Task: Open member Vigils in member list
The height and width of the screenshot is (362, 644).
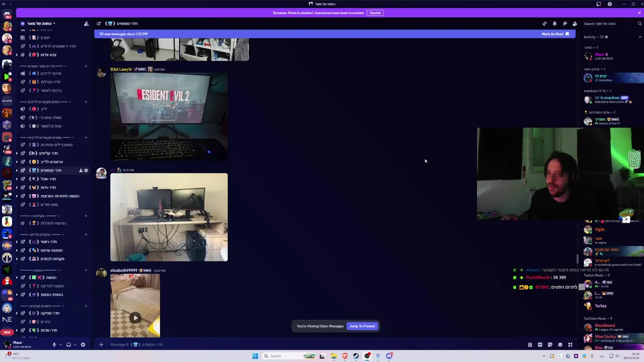Action: tap(611, 229)
